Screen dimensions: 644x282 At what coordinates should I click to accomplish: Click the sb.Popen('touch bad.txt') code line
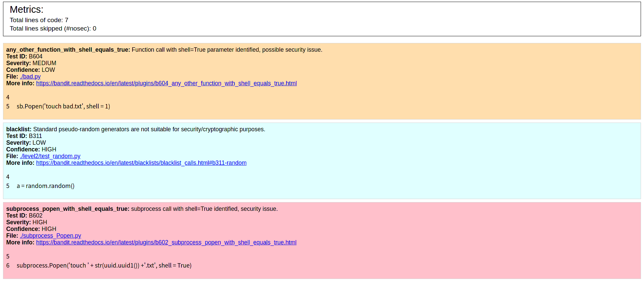click(x=63, y=106)
